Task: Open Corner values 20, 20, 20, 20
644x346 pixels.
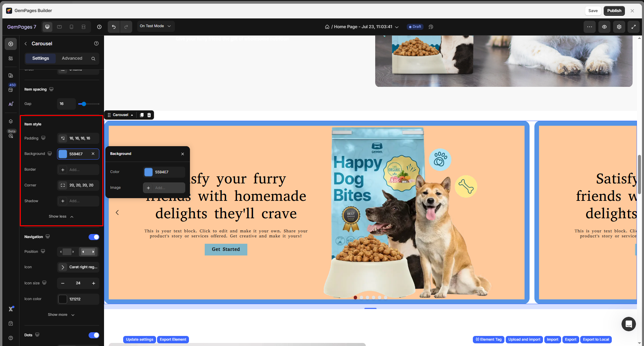Action: 78,185
